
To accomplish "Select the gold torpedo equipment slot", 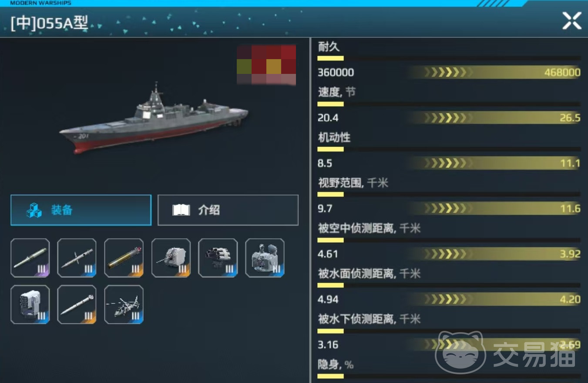I will (x=124, y=258).
